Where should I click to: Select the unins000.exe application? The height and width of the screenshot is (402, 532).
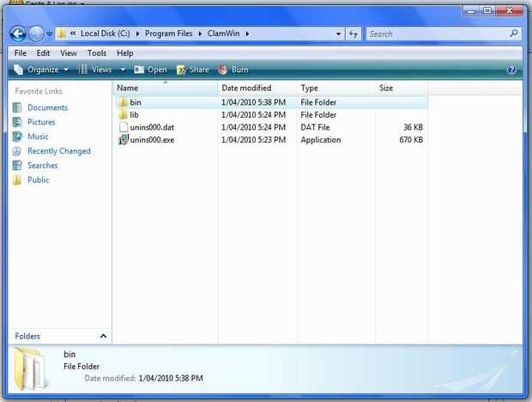152,140
